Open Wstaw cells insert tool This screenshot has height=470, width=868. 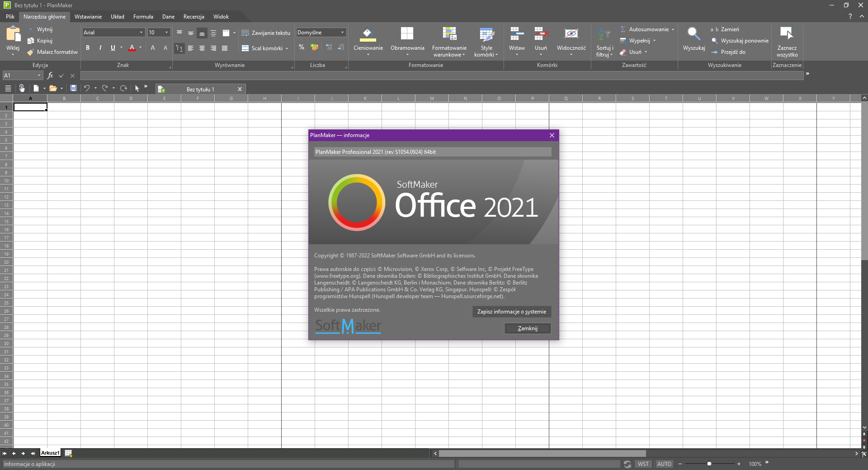pyautogui.click(x=517, y=41)
